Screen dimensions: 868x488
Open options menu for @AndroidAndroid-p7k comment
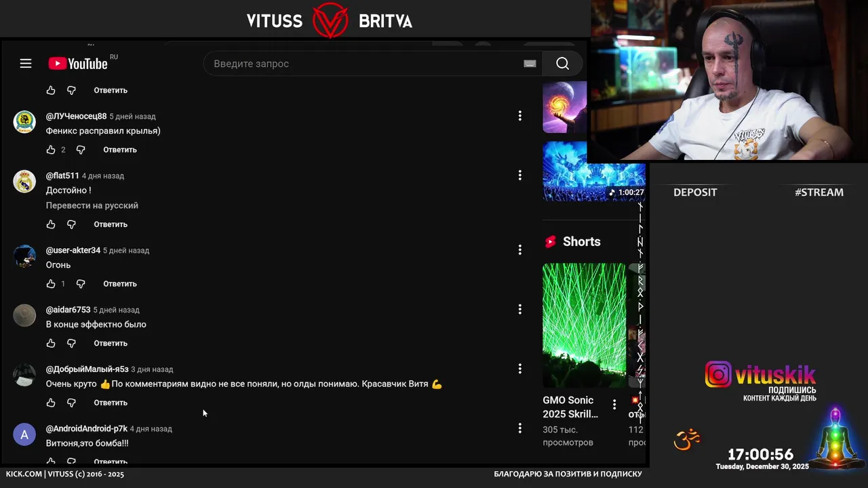click(x=520, y=428)
